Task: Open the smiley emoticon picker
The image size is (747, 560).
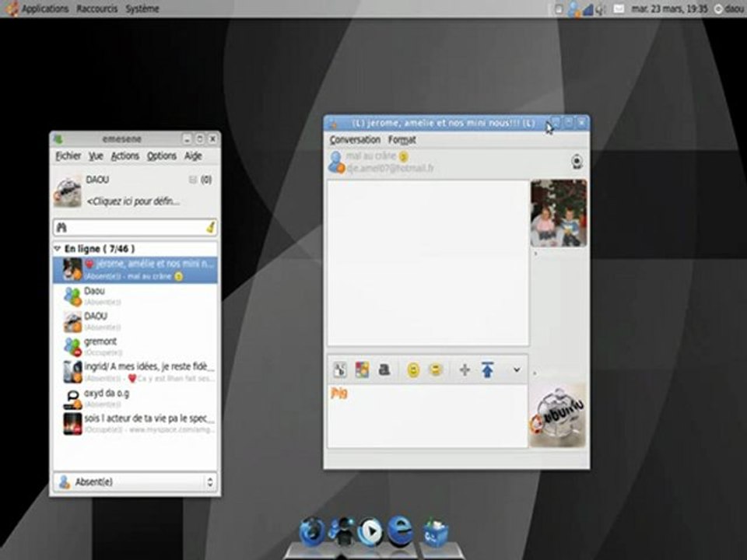Action: pos(413,370)
